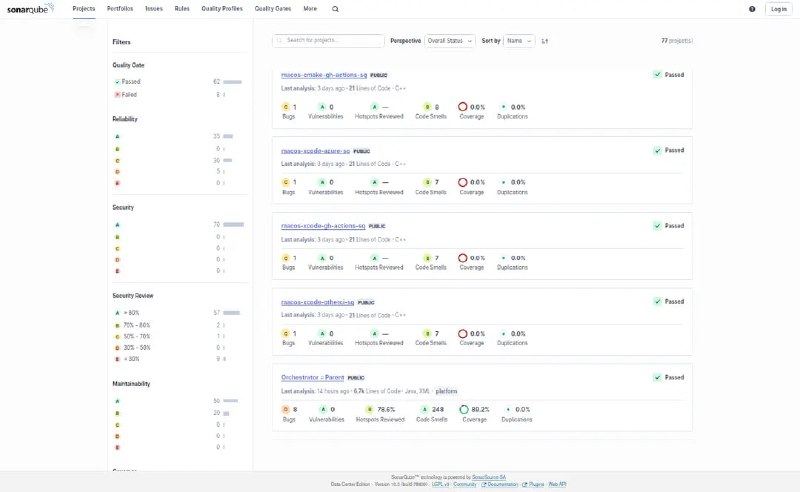
Task: Open project macos-xcode-azure-sq
Action: click(315, 151)
